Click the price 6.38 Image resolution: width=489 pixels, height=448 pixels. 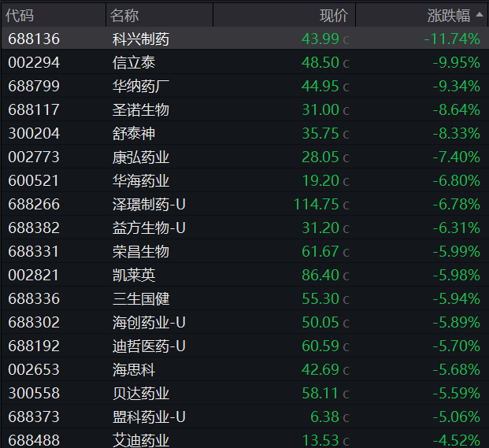click(x=324, y=417)
